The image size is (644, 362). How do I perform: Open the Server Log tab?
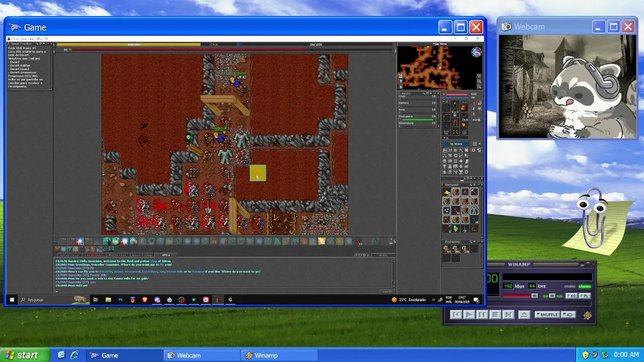click(x=69, y=255)
